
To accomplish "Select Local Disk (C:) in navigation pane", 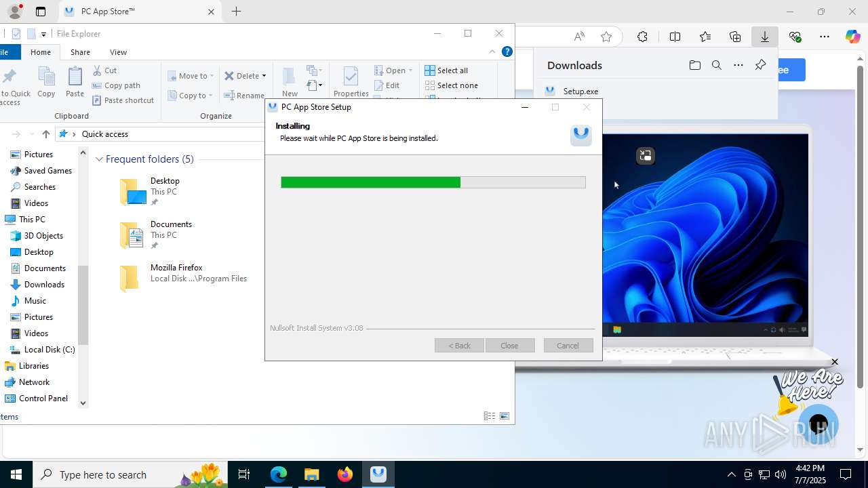I will click(43, 350).
